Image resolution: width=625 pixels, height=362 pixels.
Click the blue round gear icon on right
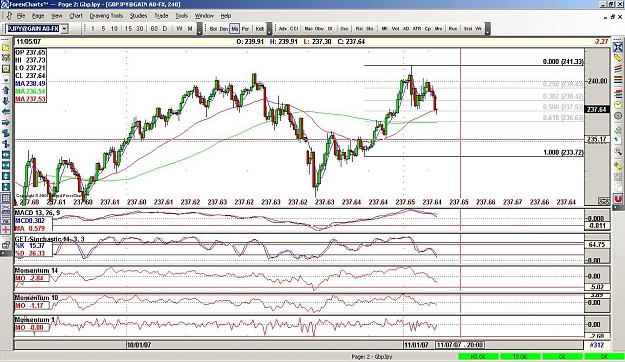[617, 116]
